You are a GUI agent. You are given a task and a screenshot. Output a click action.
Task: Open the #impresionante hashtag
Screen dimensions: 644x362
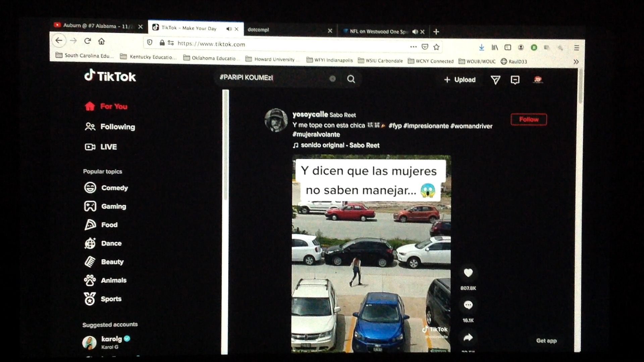coord(426,126)
